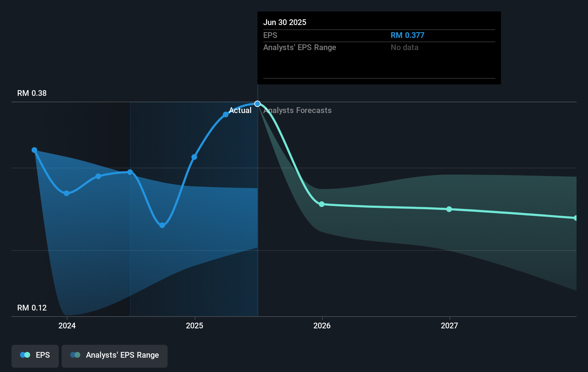Click the highlighted Jun 30 2025 EPS data point
The width and height of the screenshot is (588, 372).
pyautogui.click(x=257, y=104)
